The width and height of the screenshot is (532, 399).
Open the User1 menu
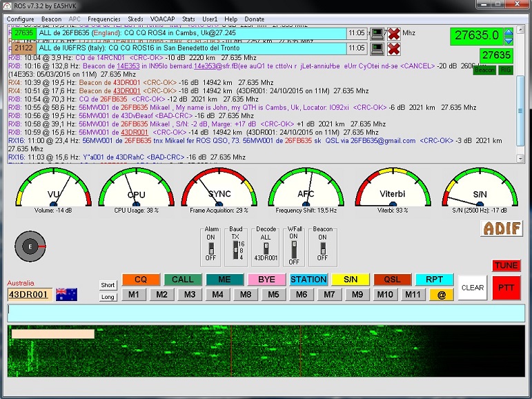point(210,19)
